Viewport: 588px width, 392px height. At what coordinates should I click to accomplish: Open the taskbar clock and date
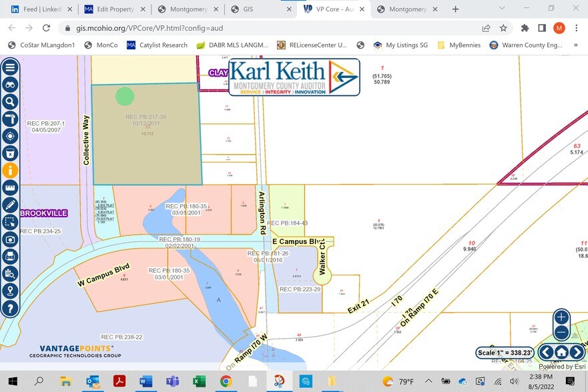pos(541,381)
